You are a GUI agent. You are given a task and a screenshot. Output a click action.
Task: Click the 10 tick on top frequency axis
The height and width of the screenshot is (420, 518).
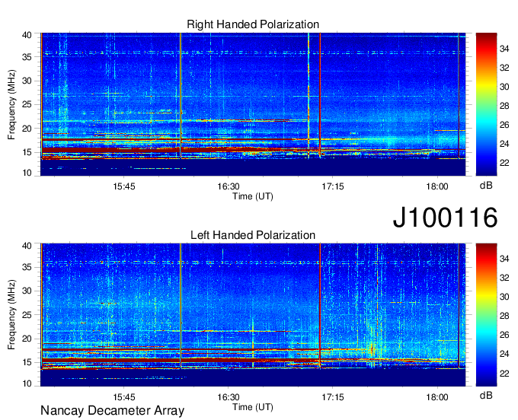click(x=27, y=173)
